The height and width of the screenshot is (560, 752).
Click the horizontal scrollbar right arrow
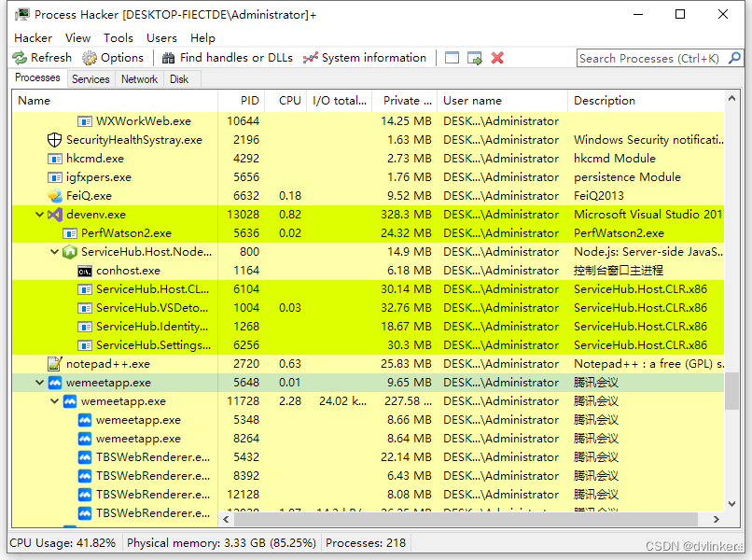[717, 519]
